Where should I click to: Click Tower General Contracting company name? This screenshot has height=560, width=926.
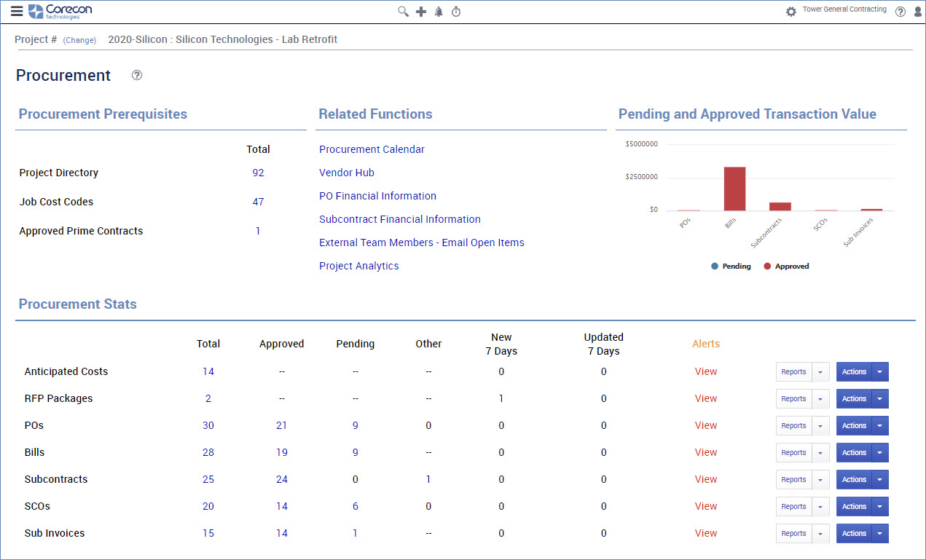coord(844,9)
